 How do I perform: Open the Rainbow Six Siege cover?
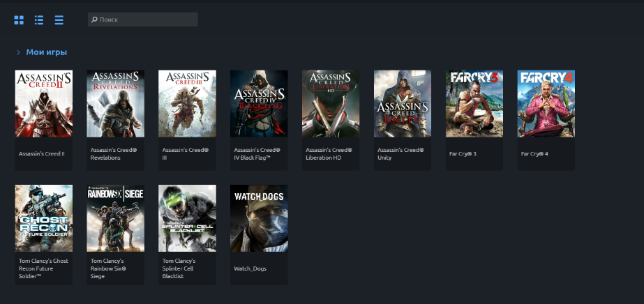pyautogui.click(x=115, y=218)
